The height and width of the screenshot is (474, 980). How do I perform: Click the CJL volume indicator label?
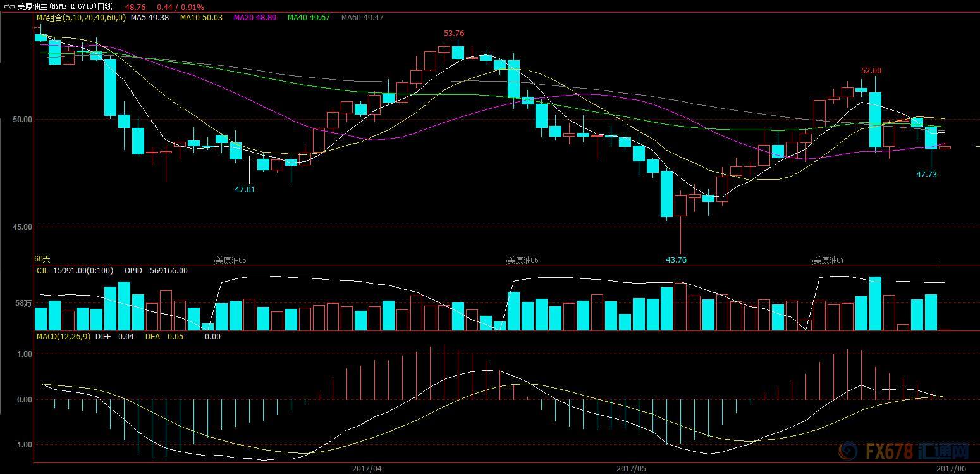[42, 271]
